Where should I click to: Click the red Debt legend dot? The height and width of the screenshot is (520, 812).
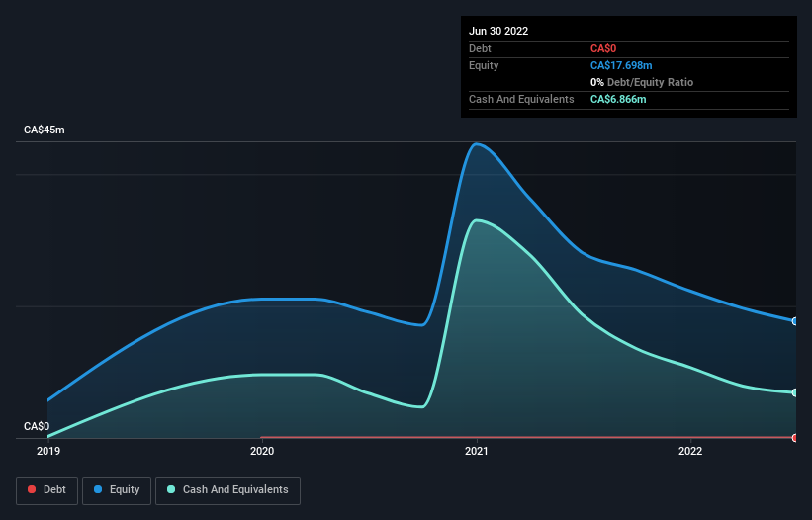(x=32, y=489)
